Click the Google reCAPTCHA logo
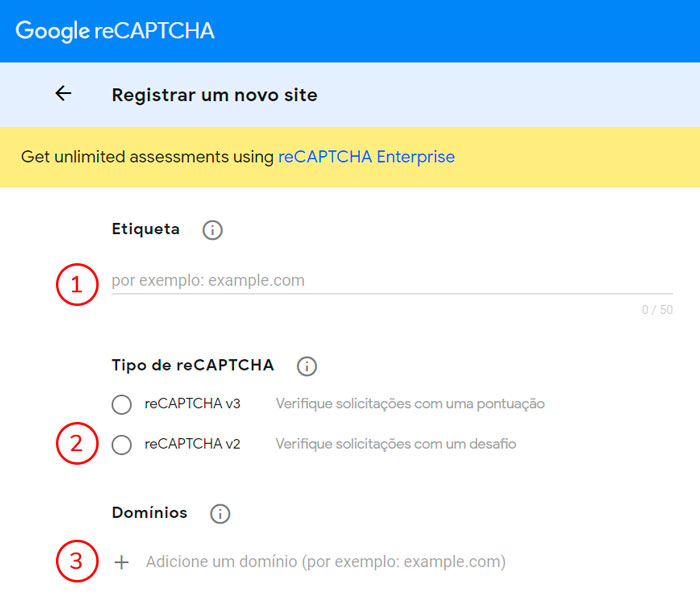The height and width of the screenshot is (603, 700). tap(115, 31)
